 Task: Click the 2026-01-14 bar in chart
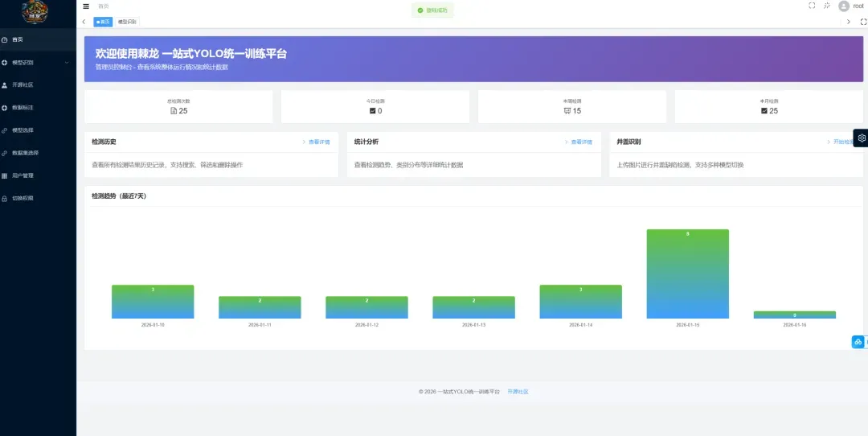[x=581, y=302]
